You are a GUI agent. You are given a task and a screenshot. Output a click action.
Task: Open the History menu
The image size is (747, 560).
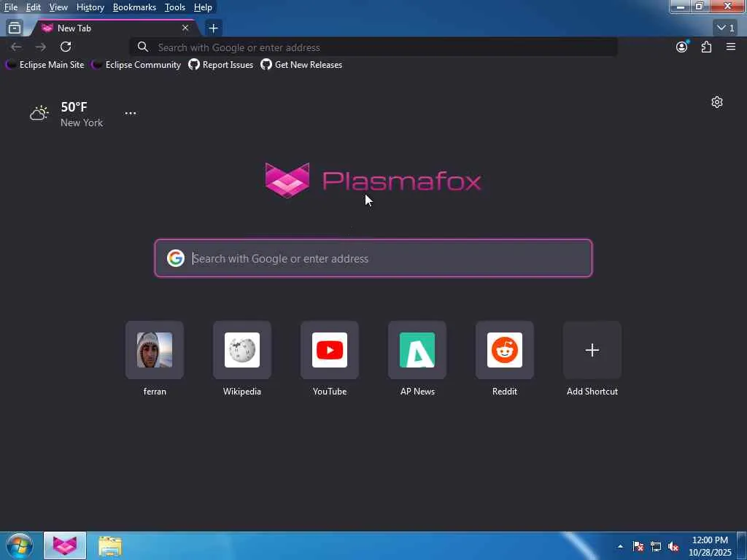pos(90,7)
